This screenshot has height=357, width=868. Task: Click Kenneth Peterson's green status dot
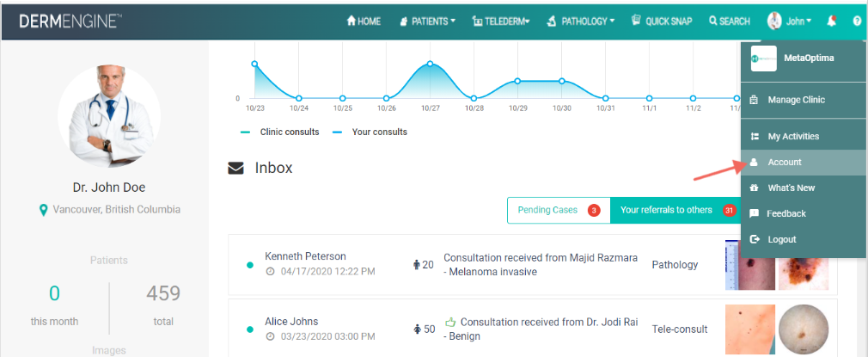pyautogui.click(x=250, y=265)
